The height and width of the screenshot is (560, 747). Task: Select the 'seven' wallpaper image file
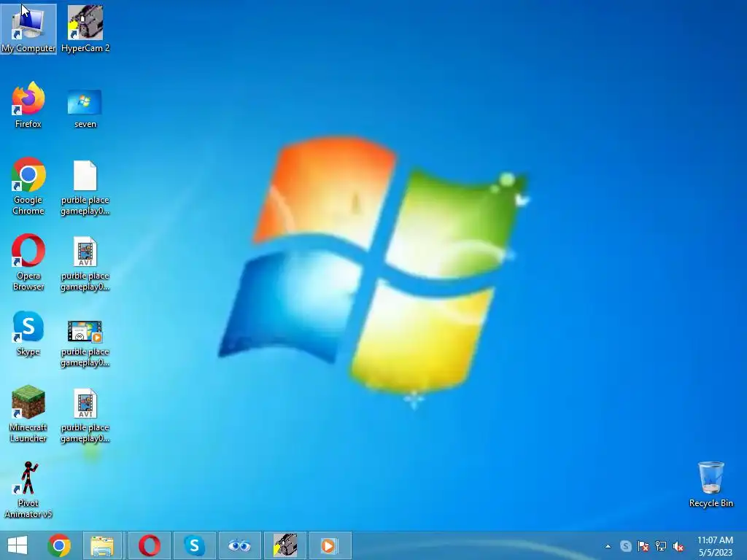tap(85, 108)
